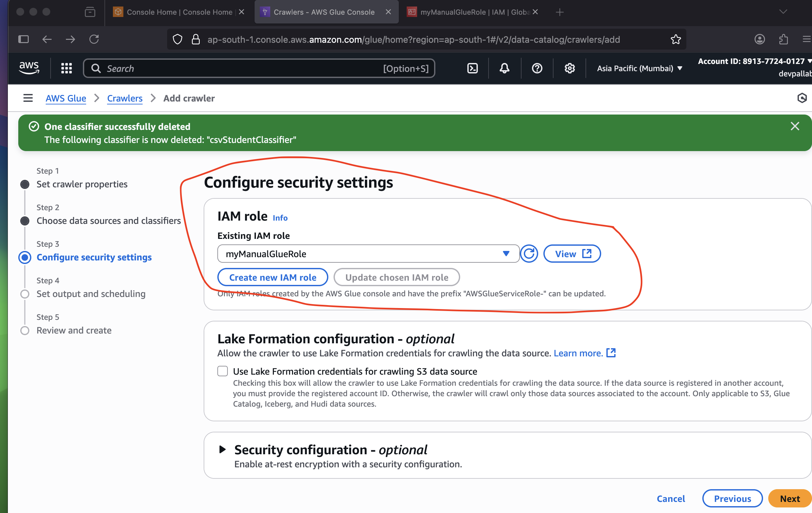The image size is (812, 513).
Task: Select Step 3 Configure security settings
Action: click(x=94, y=257)
